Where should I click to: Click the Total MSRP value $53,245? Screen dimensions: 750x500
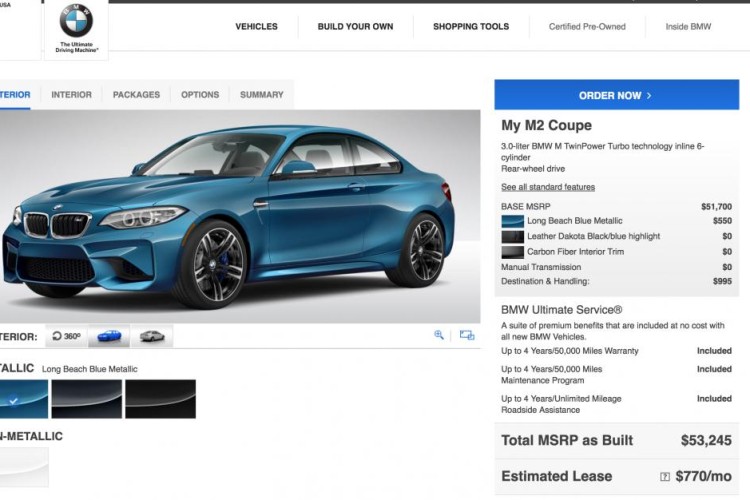(706, 440)
